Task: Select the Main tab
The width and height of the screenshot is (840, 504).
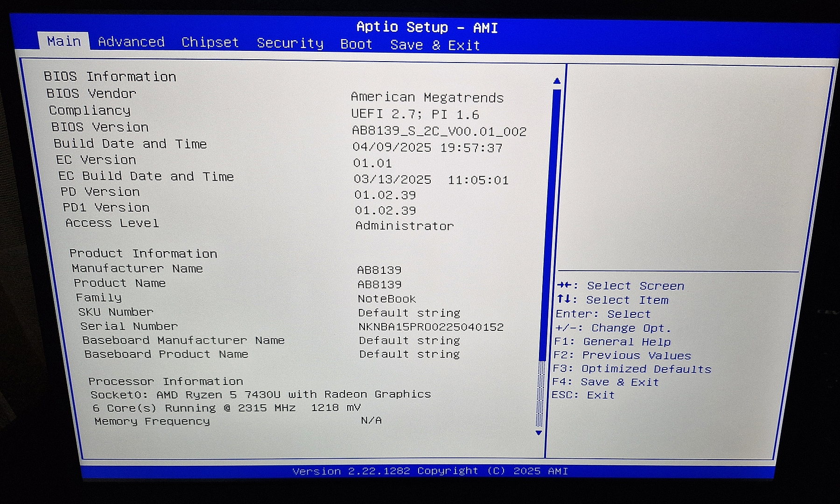Action: click(63, 41)
